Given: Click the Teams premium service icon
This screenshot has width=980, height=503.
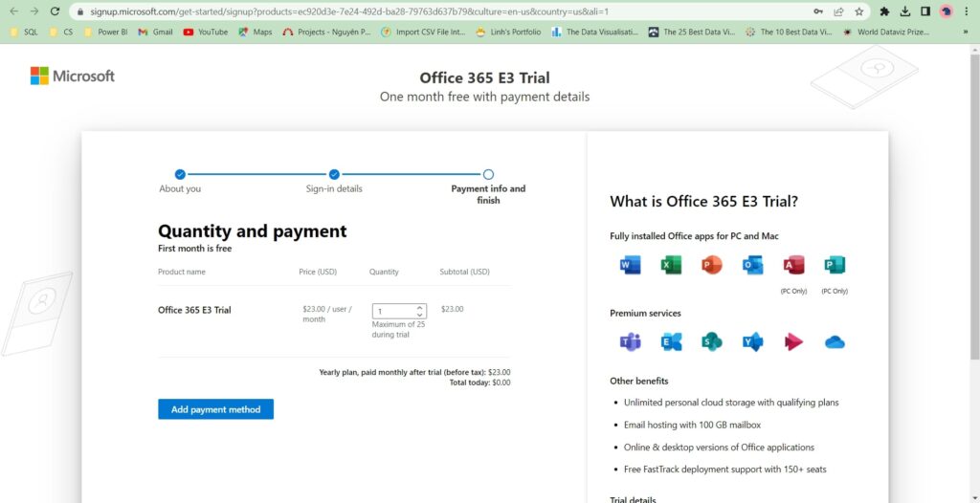Looking at the screenshot, I should (631, 341).
